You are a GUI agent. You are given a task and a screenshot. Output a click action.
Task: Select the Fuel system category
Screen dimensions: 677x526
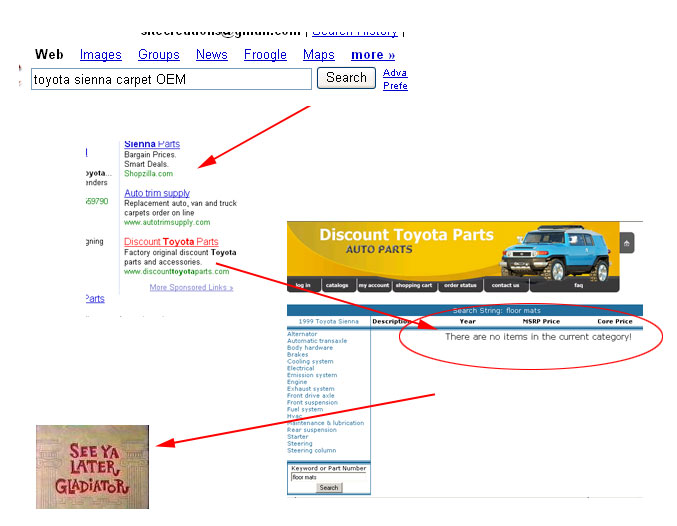point(305,409)
